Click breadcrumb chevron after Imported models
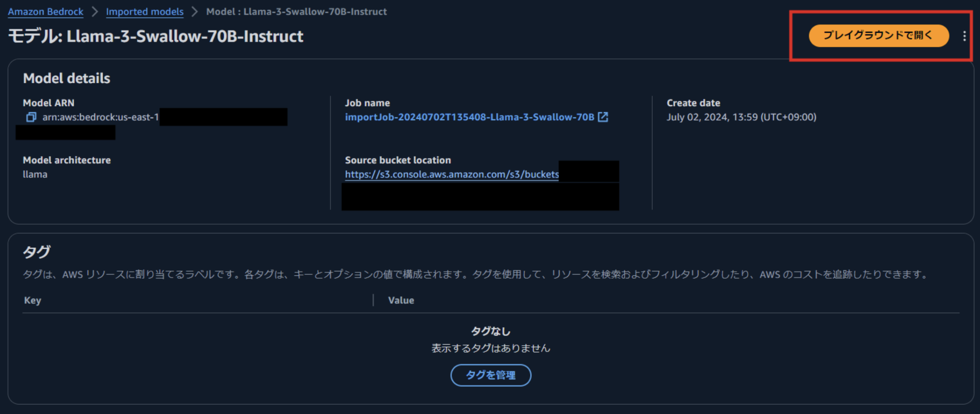Image resolution: width=980 pixels, height=414 pixels. tap(195, 12)
